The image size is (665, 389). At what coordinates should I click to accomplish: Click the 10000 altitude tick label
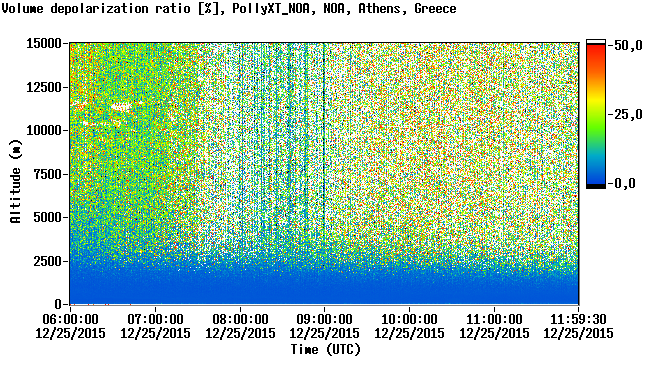[44, 130]
